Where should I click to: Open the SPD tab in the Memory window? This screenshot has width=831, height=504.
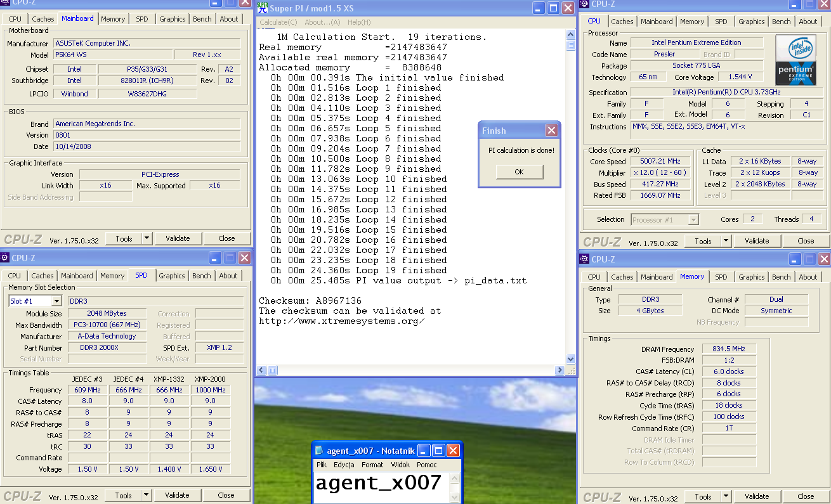tap(721, 277)
